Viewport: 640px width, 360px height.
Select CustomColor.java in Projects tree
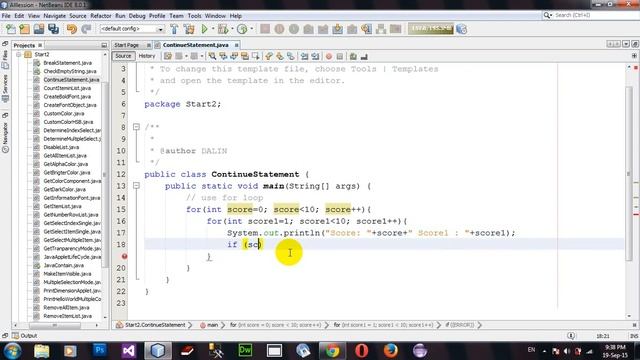point(64,113)
